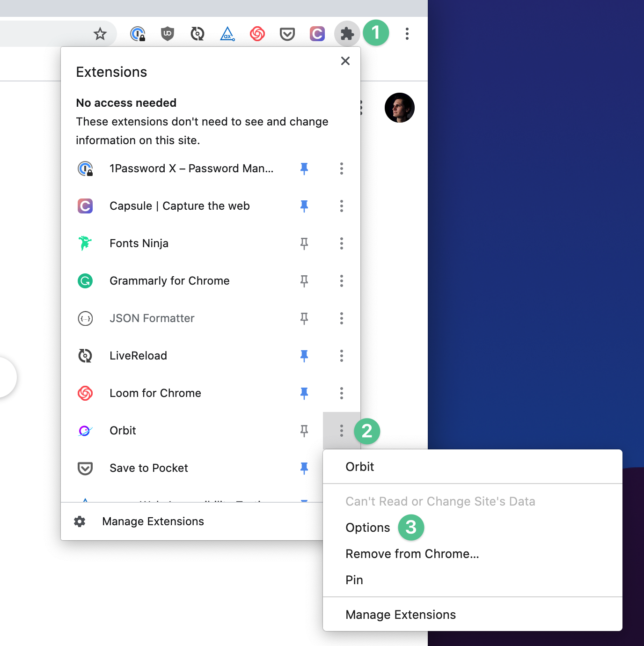Select Pin in the Orbit context menu
Viewport: 644px width, 646px height.
(x=354, y=580)
